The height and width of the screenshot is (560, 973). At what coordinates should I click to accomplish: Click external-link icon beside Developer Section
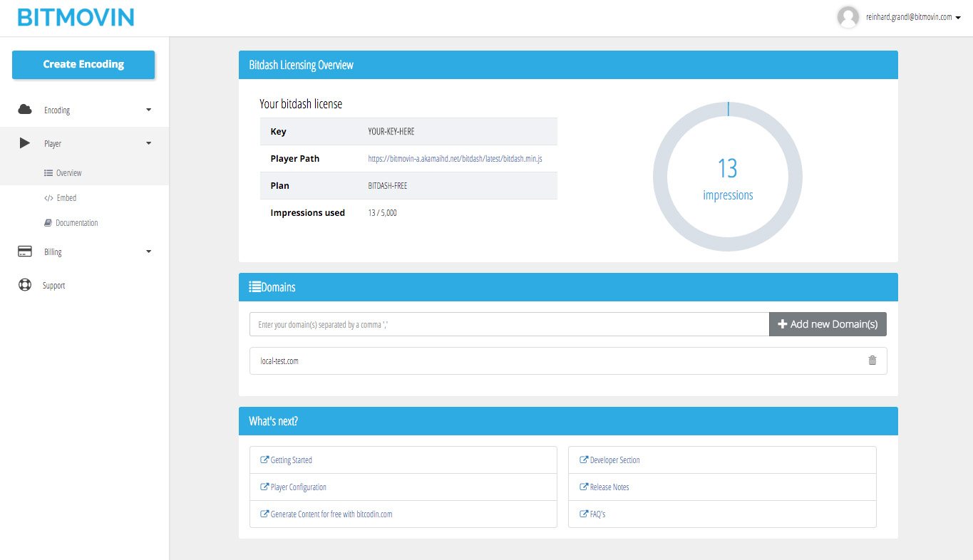[x=584, y=460]
